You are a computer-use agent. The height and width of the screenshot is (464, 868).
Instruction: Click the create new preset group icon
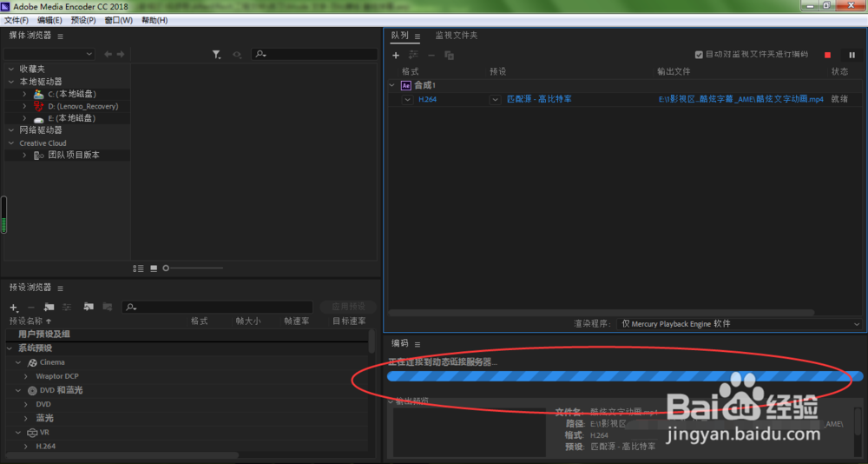click(x=49, y=307)
